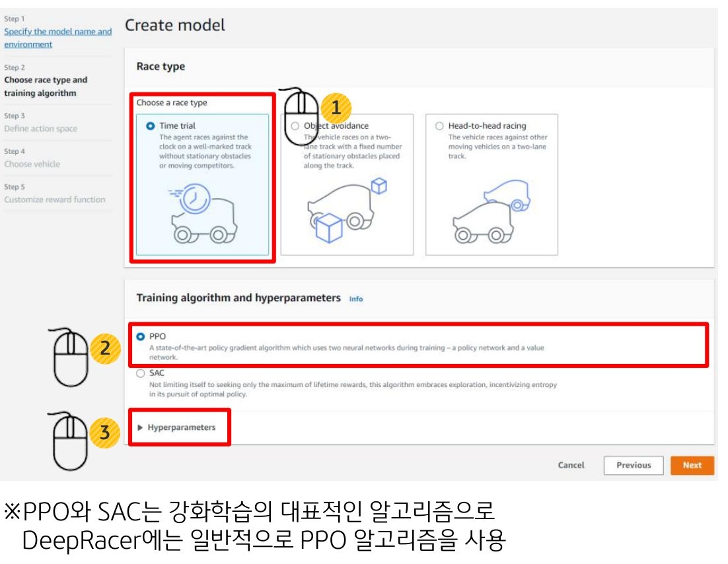728x564 pixels.
Task: Click the Time trial card title
Action: point(178,125)
